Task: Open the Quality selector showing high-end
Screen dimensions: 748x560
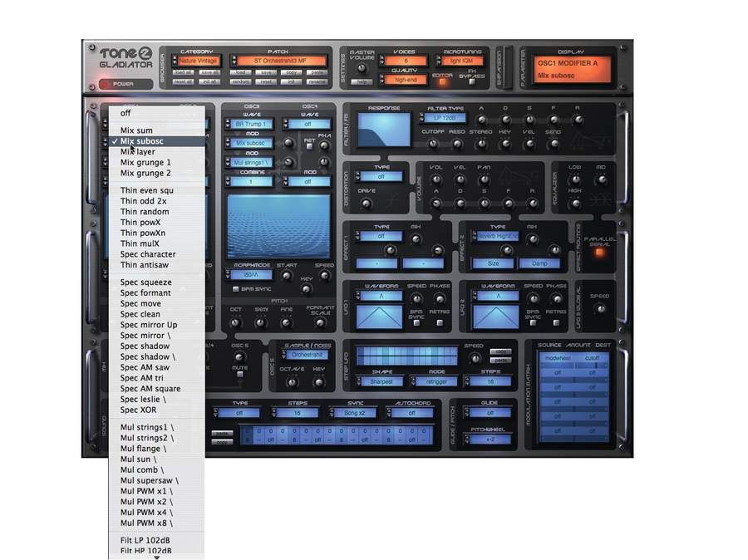Action: pyautogui.click(x=404, y=80)
